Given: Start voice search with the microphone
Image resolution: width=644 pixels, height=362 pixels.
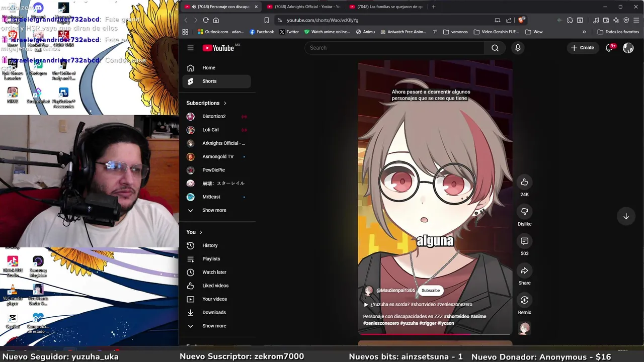Looking at the screenshot, I should pos(518,48).
